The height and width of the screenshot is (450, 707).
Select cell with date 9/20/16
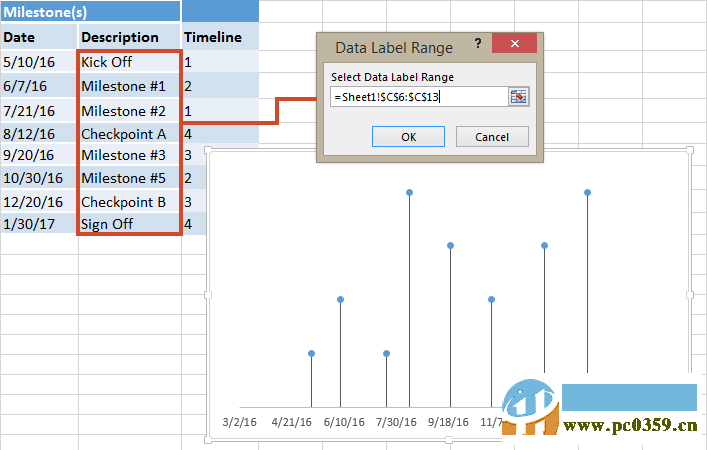click(39, 155)
